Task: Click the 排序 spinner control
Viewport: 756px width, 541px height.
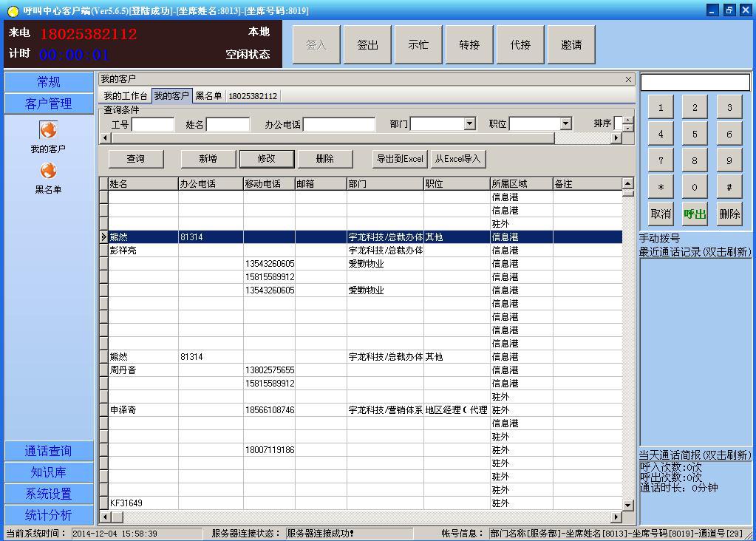Action: click(x=627, y=124)
